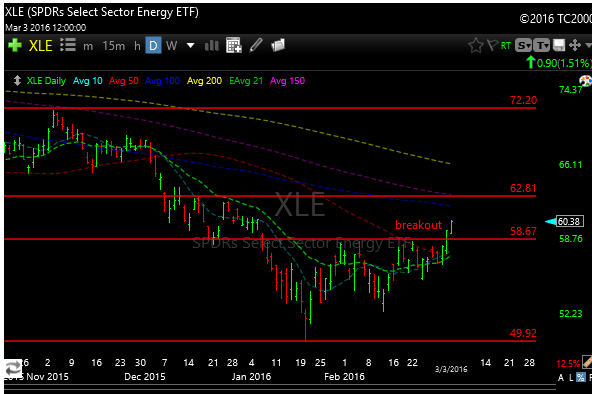Click the Dec 2015 time axis label
The height and width of the screenshot is (394, 592).
click(145, 376)
